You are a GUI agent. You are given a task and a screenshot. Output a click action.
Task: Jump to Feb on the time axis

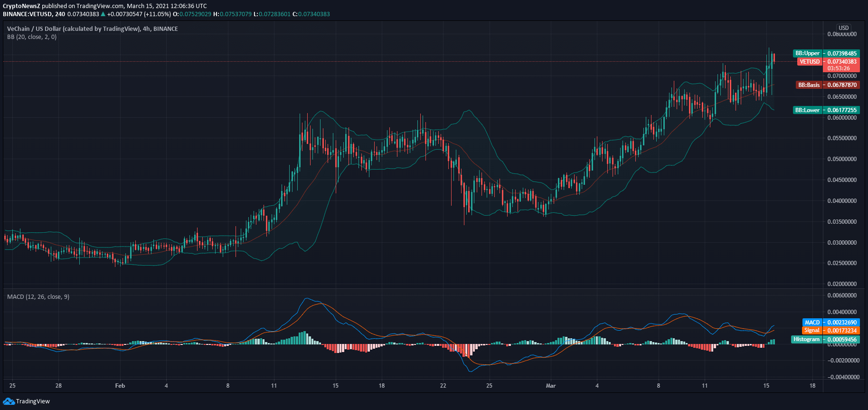[120, 386]
